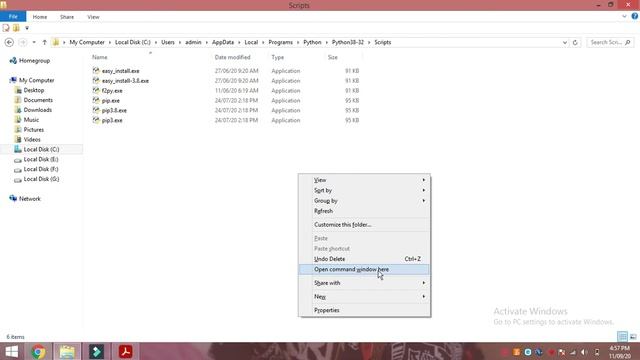Choose Customize this folder from context menu
This screenshot has height=360, width=640.
coord(364,224)
